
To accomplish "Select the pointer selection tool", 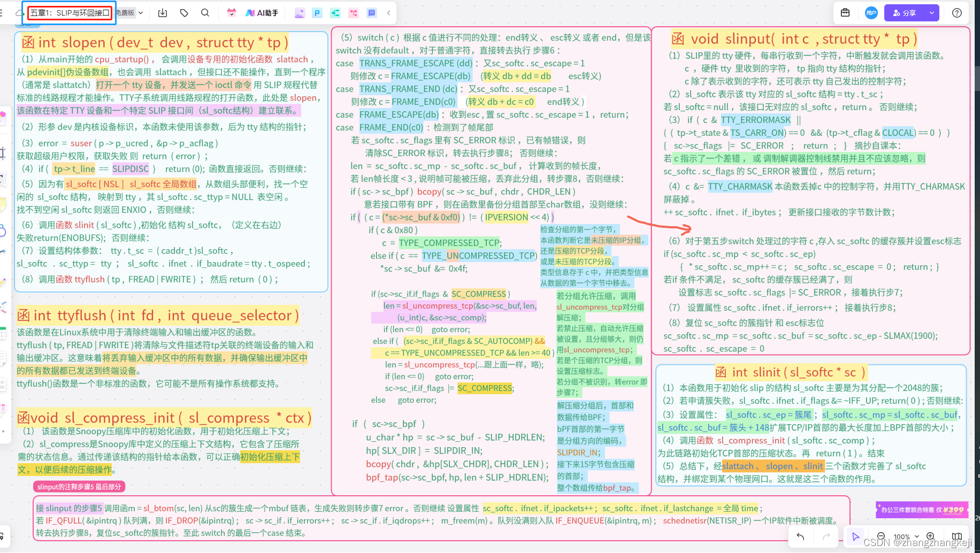I will click(x=855, y=536).
